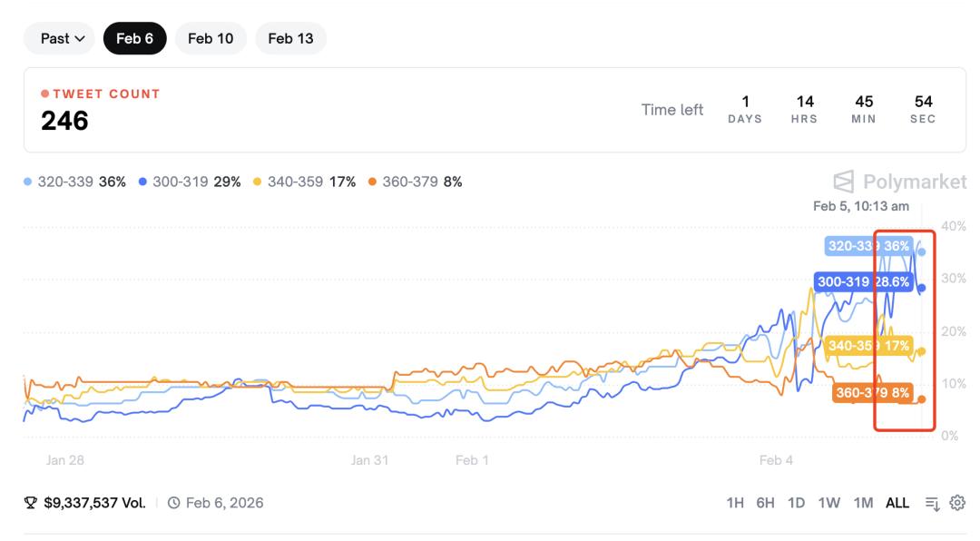Expand the Past dropdown
Screen dimensions: 980x541
(x=62, y=38)
